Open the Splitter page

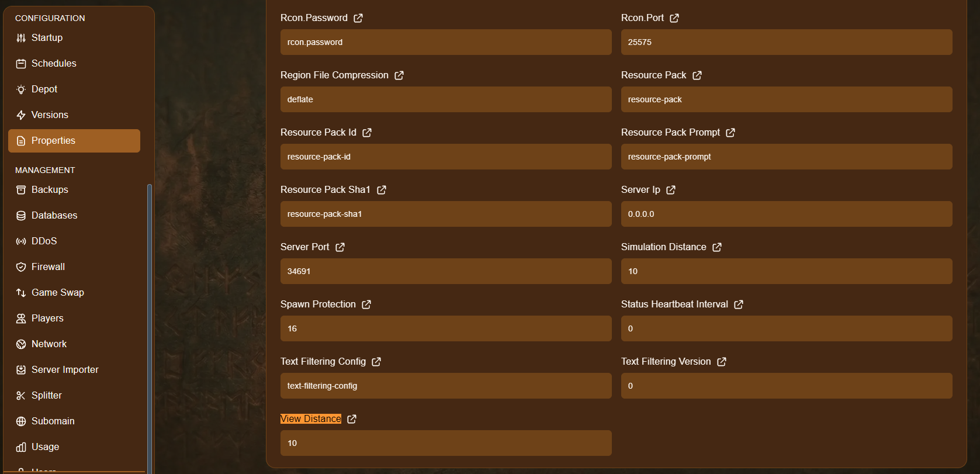click(x=74, y=396)
